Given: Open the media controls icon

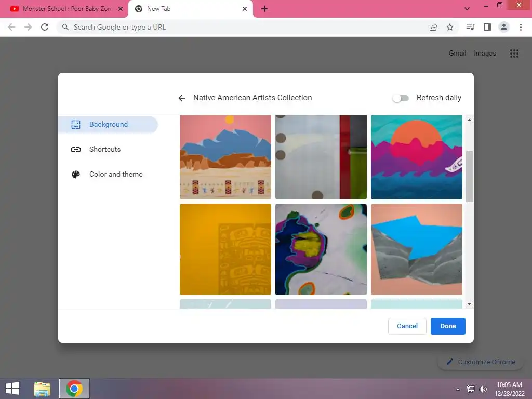Looking at the screenshot, I should click(470, 27).
